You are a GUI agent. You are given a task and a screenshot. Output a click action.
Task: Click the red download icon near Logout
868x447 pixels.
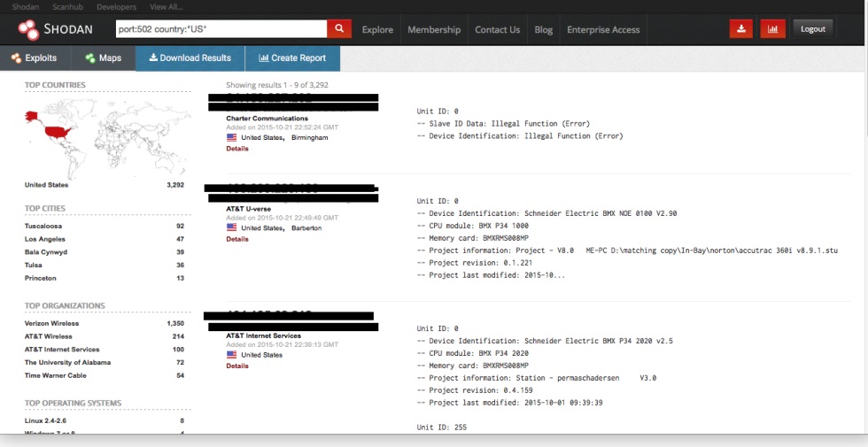740,28
